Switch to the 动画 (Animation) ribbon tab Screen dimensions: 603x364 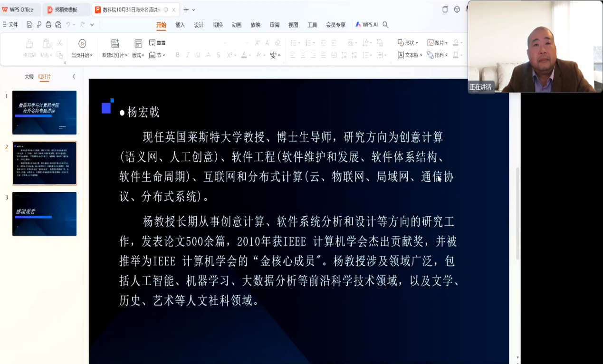pos(237,24)
